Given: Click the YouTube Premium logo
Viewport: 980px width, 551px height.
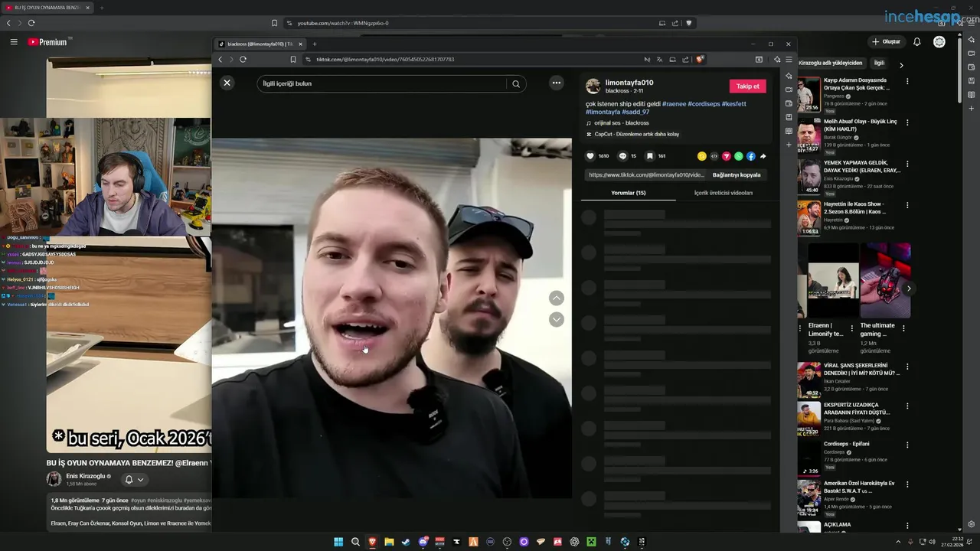Looking at the screenshot, I should 48,42.
